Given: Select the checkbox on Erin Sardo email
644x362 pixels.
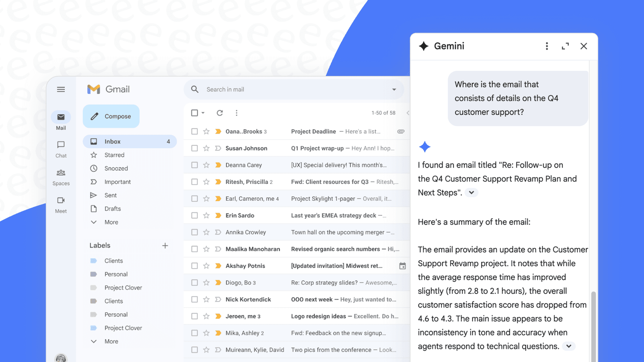Looking at the screenshot, I should click(194, 215).
